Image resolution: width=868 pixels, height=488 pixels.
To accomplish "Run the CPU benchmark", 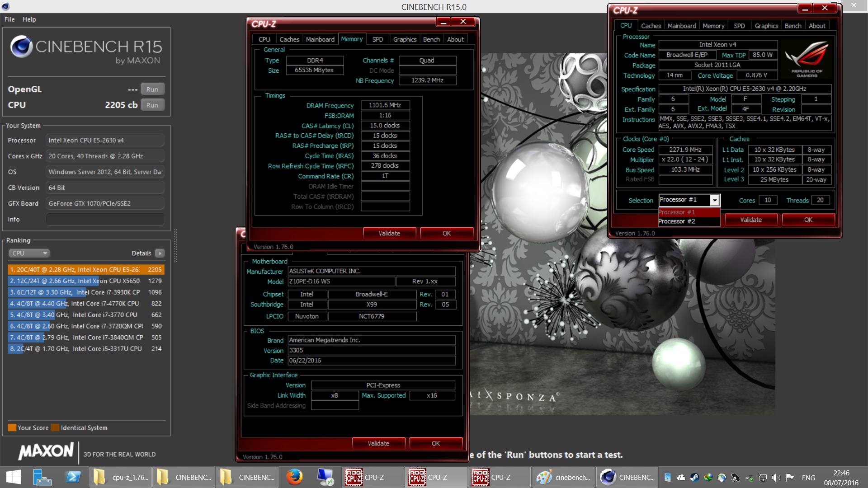I will click(152, 105).
